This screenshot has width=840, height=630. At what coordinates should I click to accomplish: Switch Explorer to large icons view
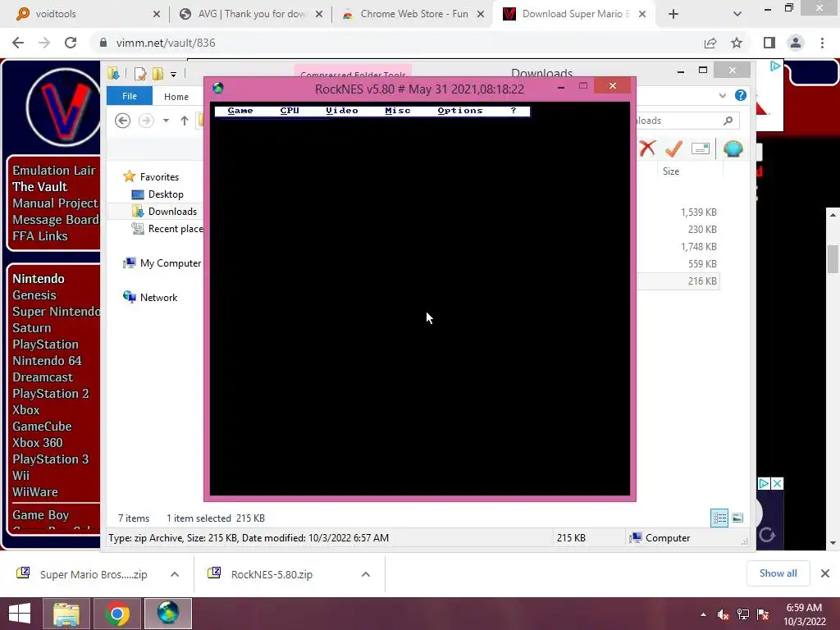[x=737, y=518]
